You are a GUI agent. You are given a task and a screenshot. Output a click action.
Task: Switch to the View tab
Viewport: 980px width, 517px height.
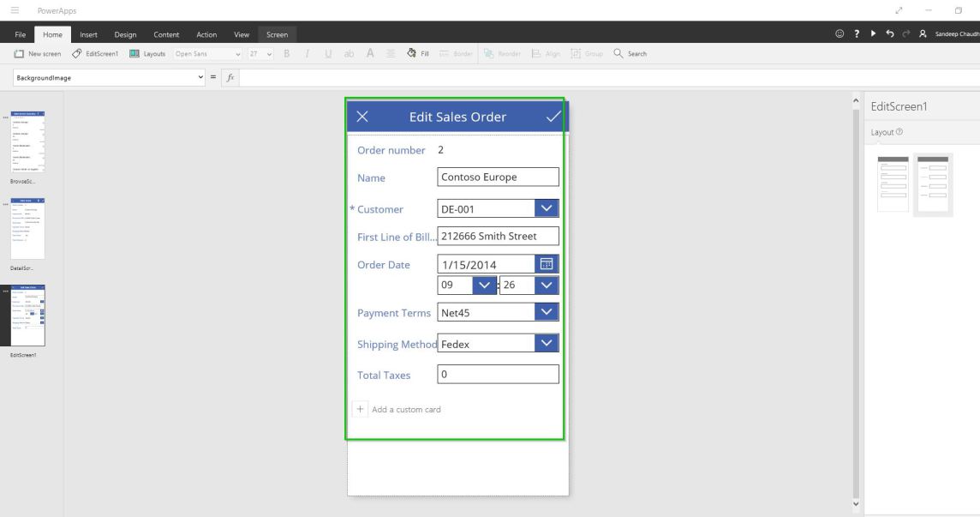point(242,34)
